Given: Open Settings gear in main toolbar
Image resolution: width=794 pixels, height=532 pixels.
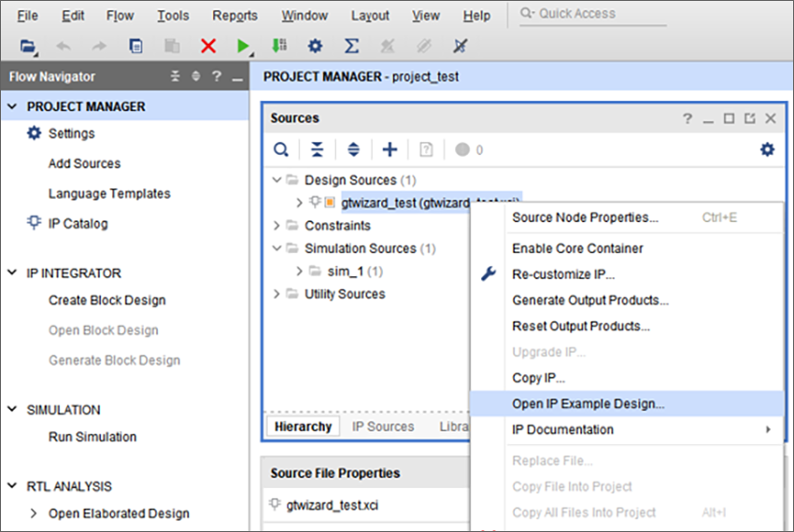Looking at the screenshot, I should point(315,46).
